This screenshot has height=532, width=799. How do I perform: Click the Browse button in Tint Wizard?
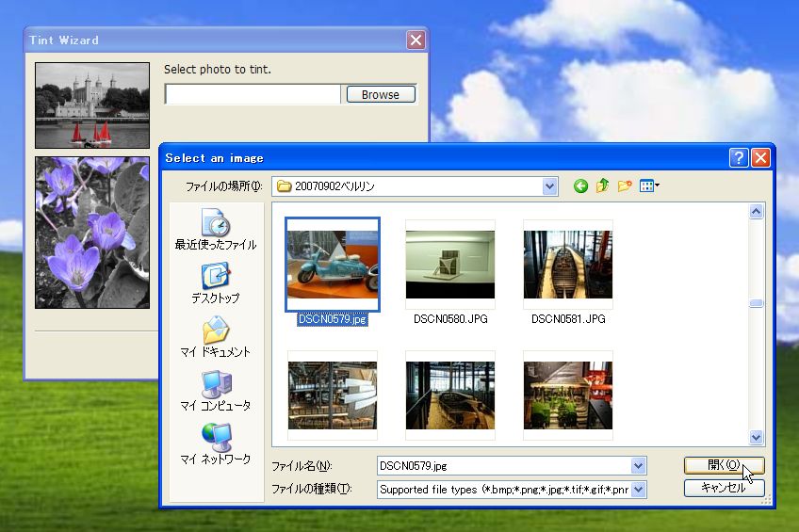tap(381, 94)
